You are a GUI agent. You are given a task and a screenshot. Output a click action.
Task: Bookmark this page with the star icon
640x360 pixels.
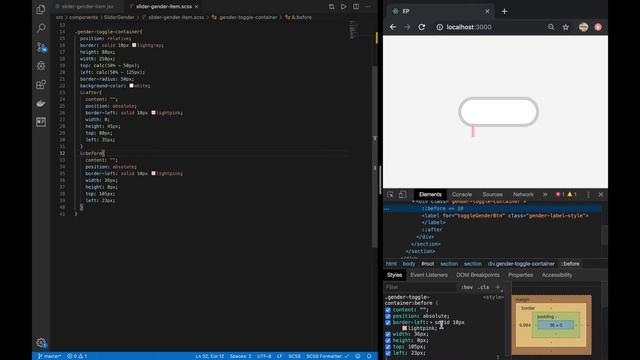coord(565,27)
